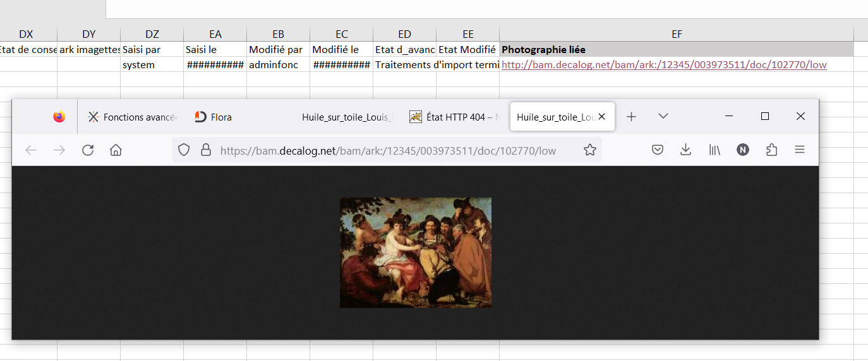This screenshot has height=361, width=868.
Task: Select the 'Etat de conse' cell
Action: [28, 49]
